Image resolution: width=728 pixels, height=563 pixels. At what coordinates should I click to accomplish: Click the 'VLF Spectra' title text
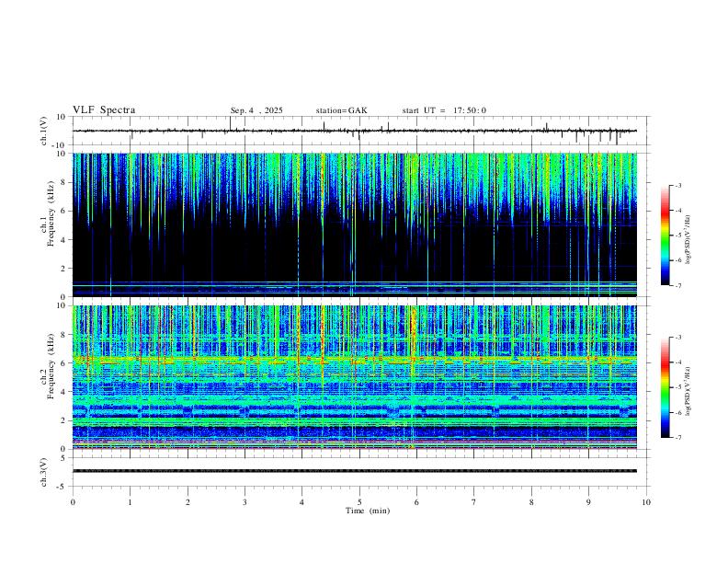point(104,110)
